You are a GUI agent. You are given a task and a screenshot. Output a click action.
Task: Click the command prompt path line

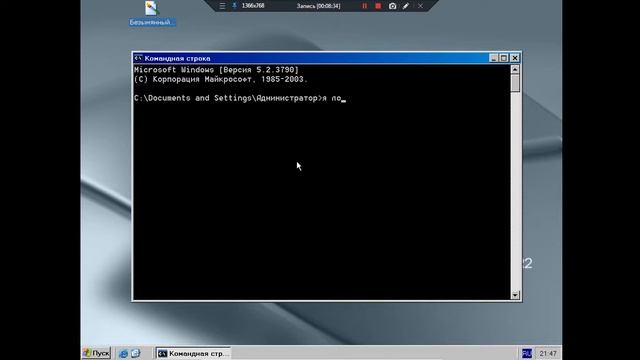pyautogui.click(x=240, y=98)
